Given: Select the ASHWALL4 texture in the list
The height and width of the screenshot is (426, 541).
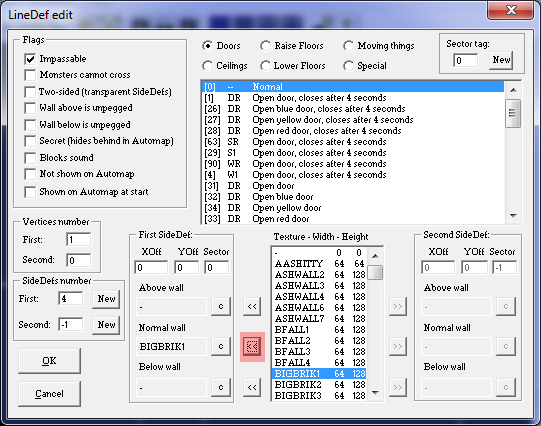Looking at the screenshot, I should point(319,296).
